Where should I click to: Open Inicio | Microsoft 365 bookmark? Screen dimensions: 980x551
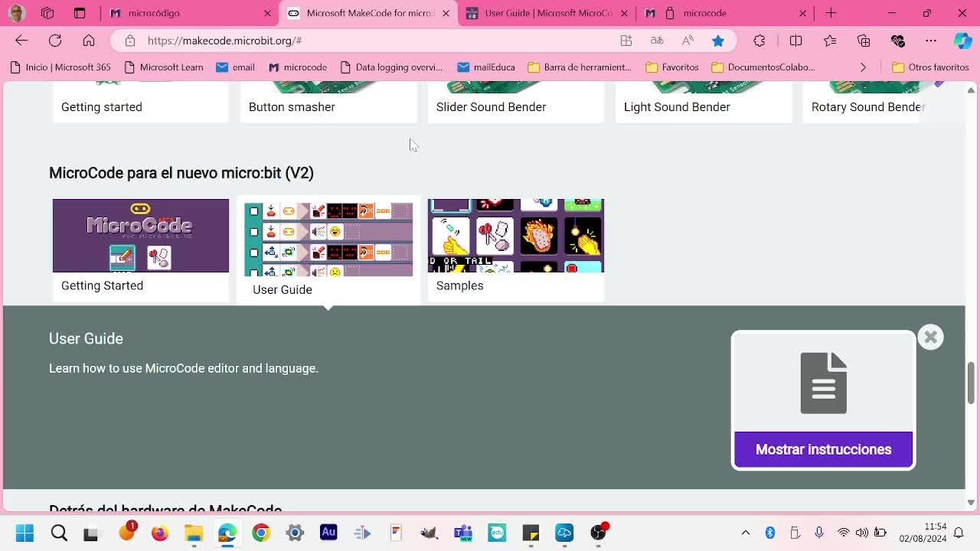(60, 67)
